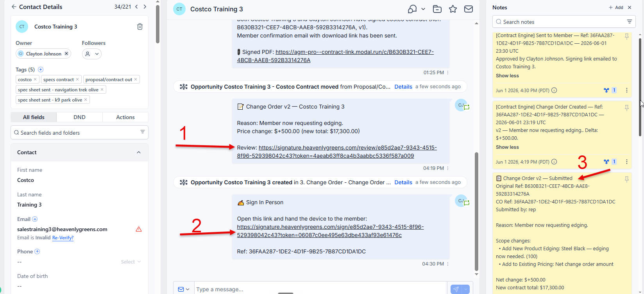644x294 pixels.
Task: Pin the Change Order v2 Submitted note
Action: [x=626, y=179]
